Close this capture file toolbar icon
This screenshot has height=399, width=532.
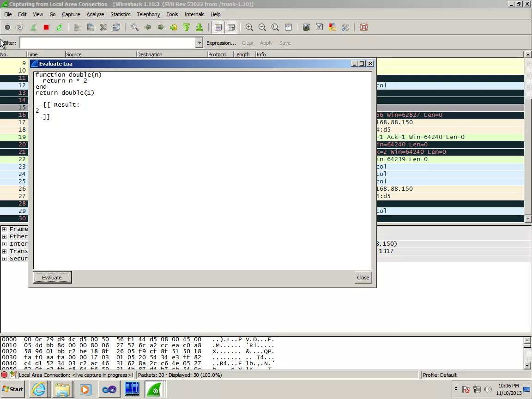[x=103, y=28]
